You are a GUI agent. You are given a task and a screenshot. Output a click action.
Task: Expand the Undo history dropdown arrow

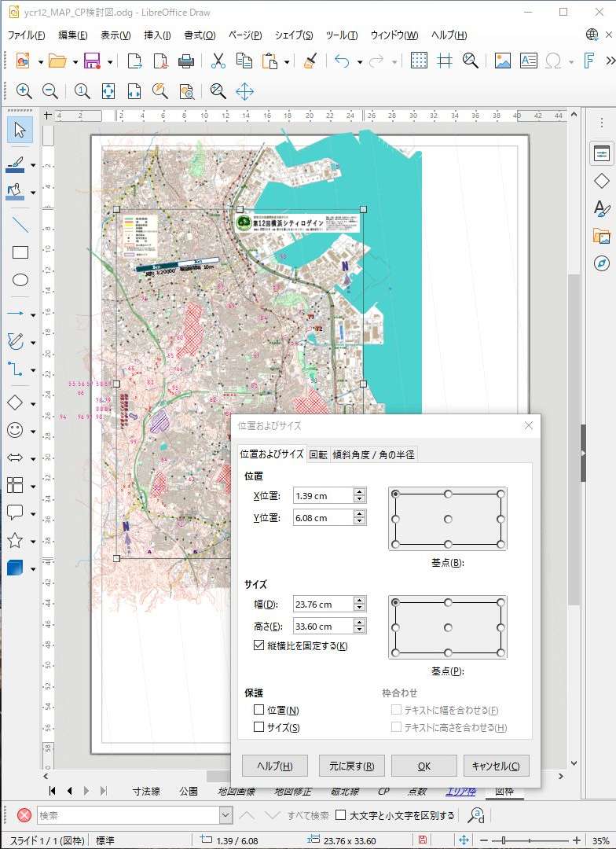[360, 62]
